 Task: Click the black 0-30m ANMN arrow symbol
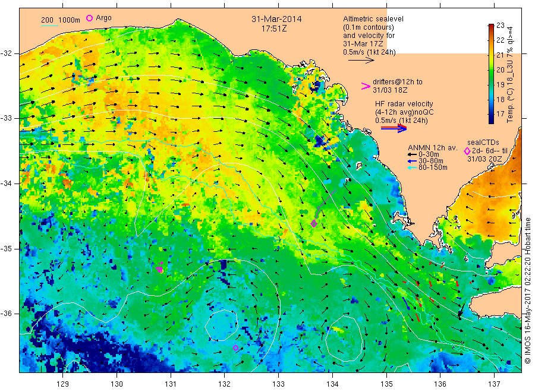tap(412, 154)
